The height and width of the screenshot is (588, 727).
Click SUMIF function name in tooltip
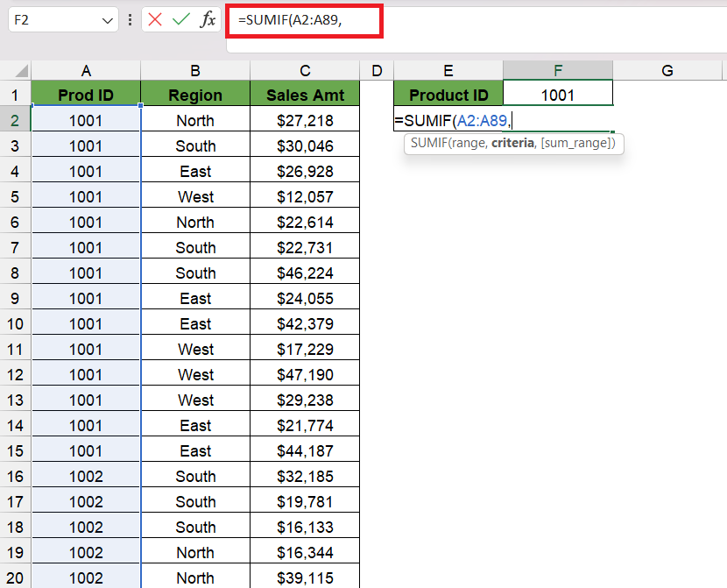point(429,144)
